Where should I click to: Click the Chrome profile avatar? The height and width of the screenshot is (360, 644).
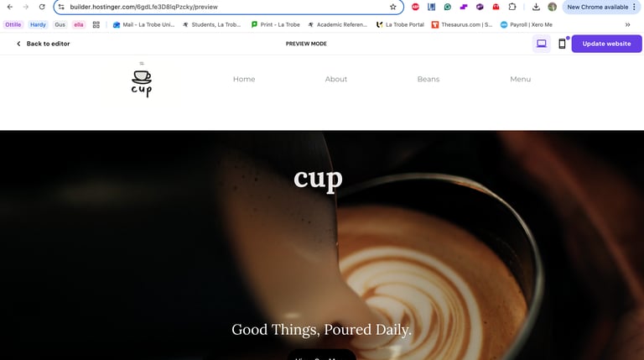coord(552,7)
